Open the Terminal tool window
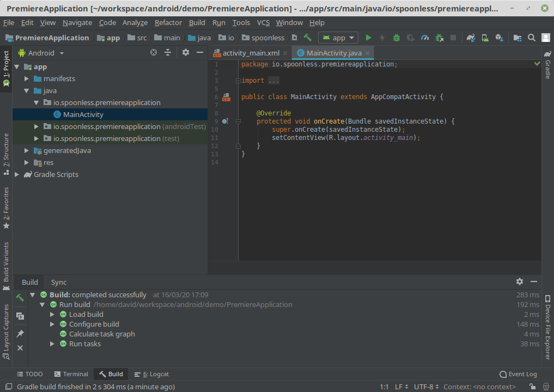The height and width of the screenshot is (392, 554). pyautogui.click(x=71, y=374)
